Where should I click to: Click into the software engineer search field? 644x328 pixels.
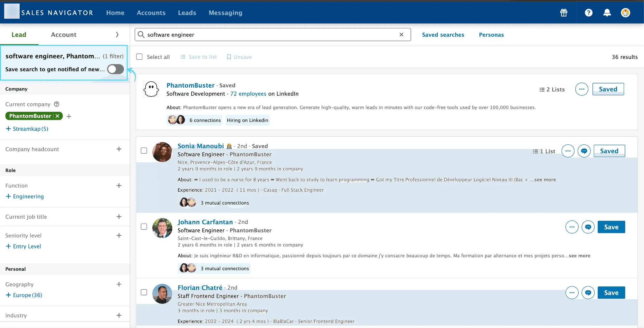272,34
